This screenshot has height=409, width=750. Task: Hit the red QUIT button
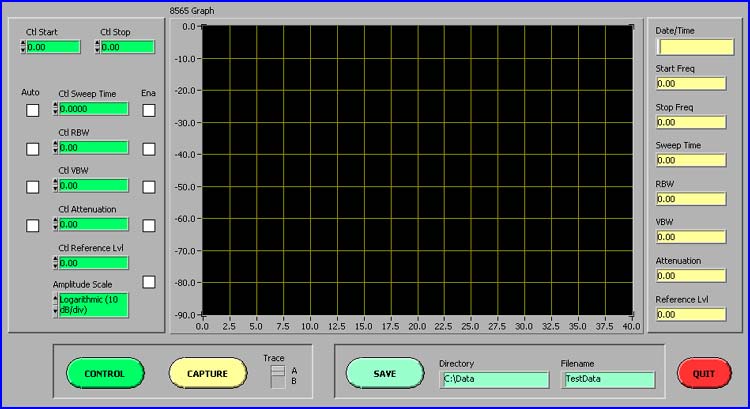(x=703, y=373)
